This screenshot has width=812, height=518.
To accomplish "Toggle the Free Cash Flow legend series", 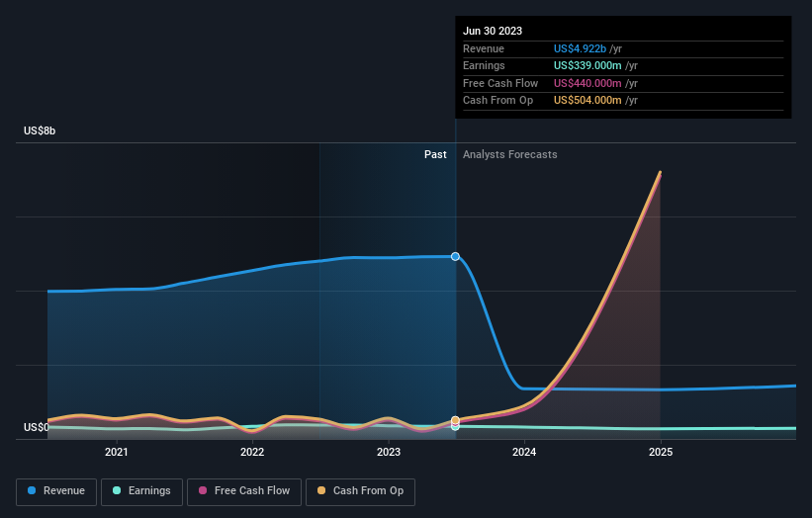I will [x=244, y=491].
